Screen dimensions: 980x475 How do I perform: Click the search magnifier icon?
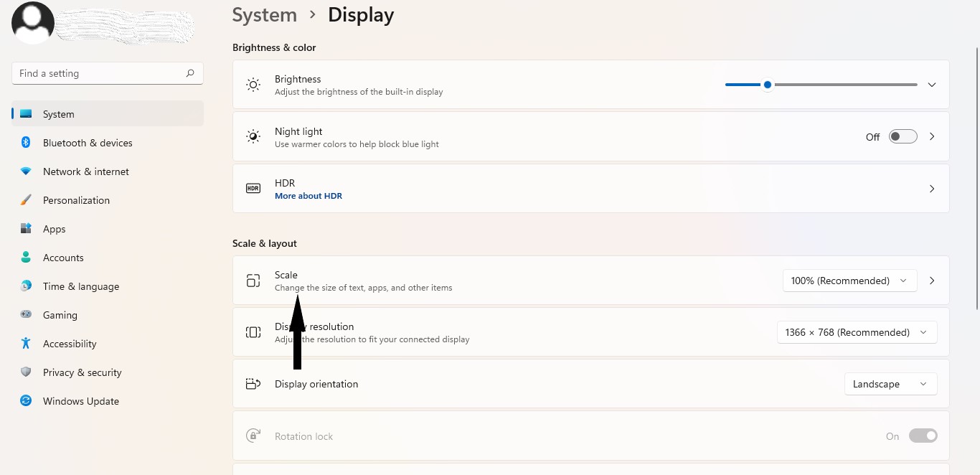190,73
